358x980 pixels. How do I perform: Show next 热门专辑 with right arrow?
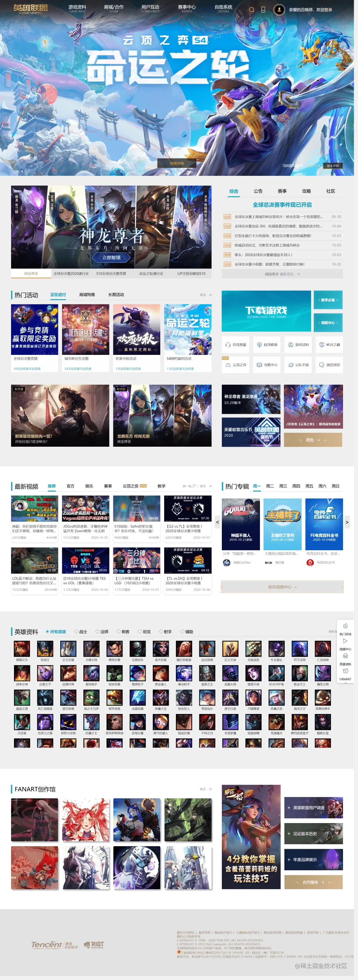tap(347, 522)
